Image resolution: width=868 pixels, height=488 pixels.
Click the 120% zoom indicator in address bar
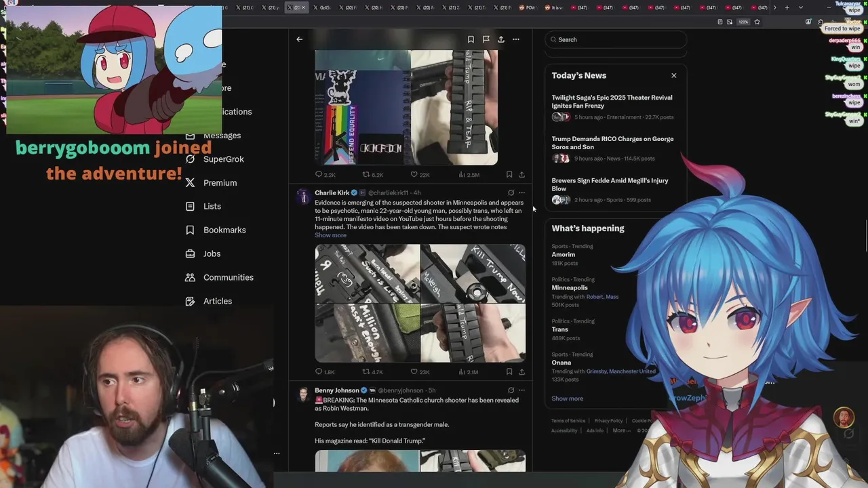pos(743,22)
